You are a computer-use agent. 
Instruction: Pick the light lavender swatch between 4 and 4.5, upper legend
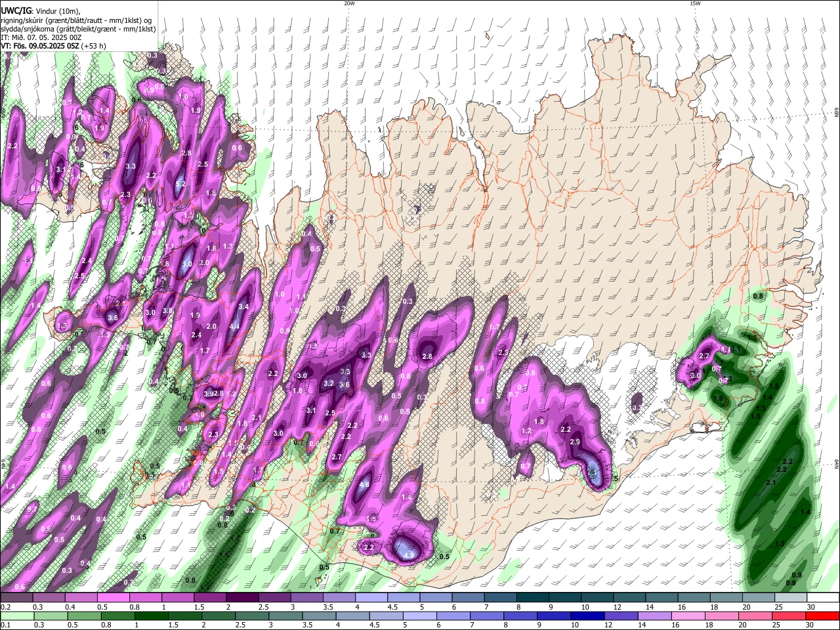tap(371, 598)
